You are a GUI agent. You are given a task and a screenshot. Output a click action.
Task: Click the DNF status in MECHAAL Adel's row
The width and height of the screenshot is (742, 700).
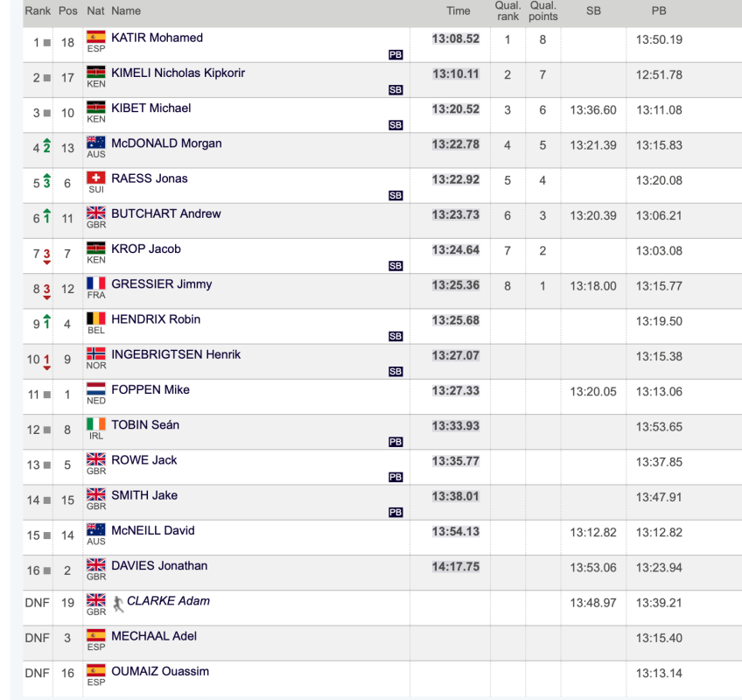click(x=38, y=638)
